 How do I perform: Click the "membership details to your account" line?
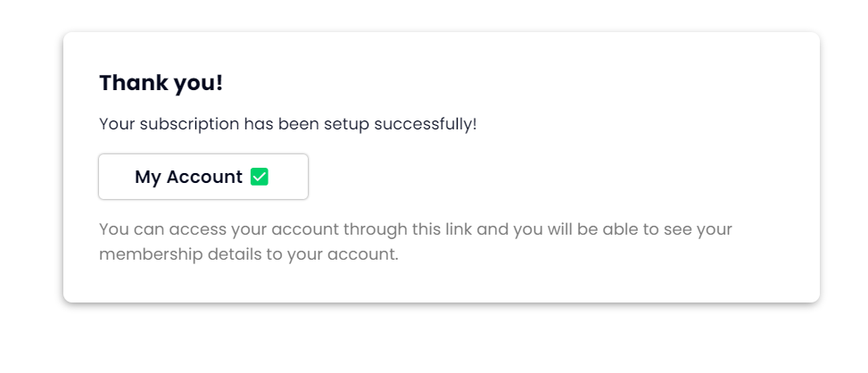248,254
